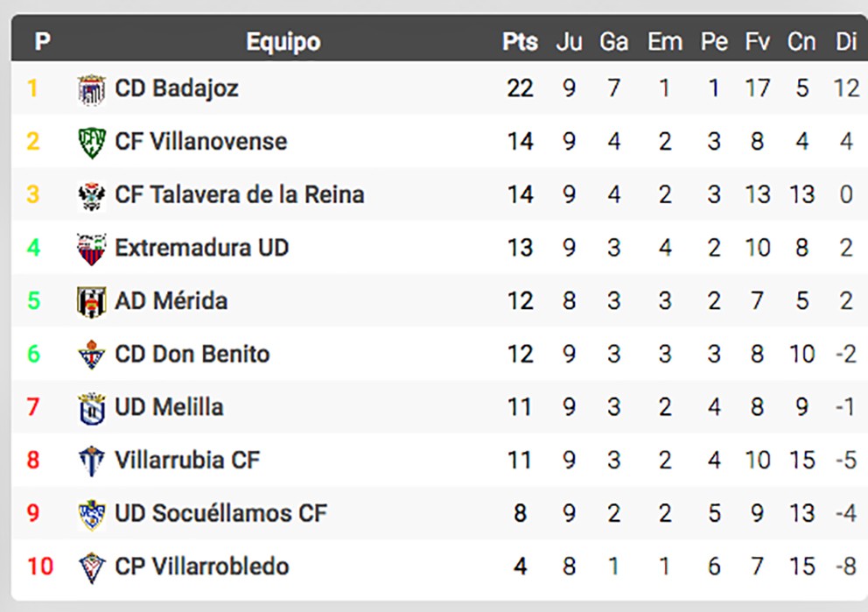868x612 pixels.
Task: Open the CD Badajoz team link
Action: 177,88
